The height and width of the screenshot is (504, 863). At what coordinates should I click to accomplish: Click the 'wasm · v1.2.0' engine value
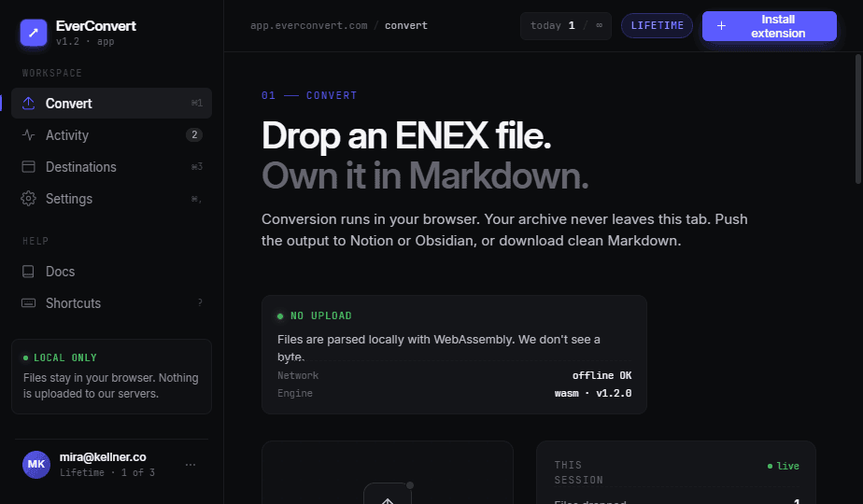(593, 393)
